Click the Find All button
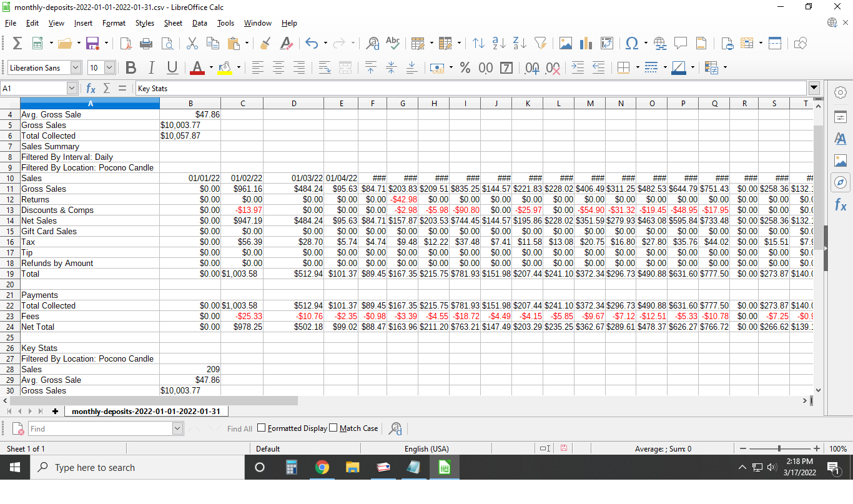The width and height of the screenshot is (853, 504). tap(239, 428)
